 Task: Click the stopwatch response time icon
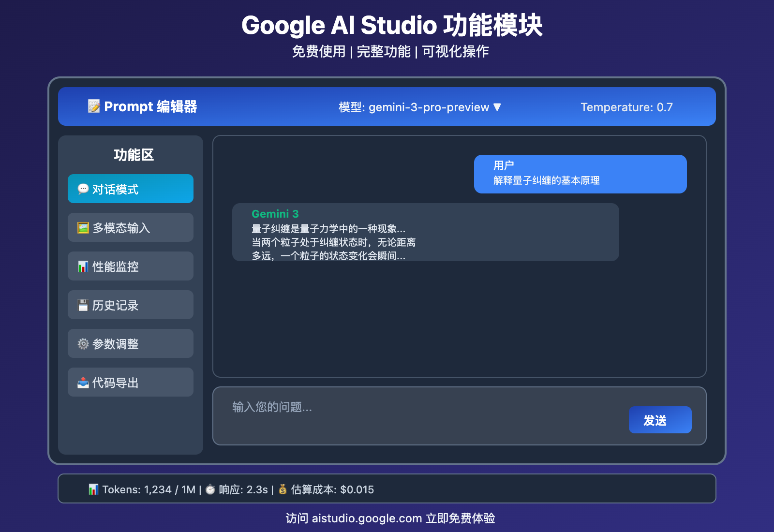pyautogui.click(x=210, y=489)
